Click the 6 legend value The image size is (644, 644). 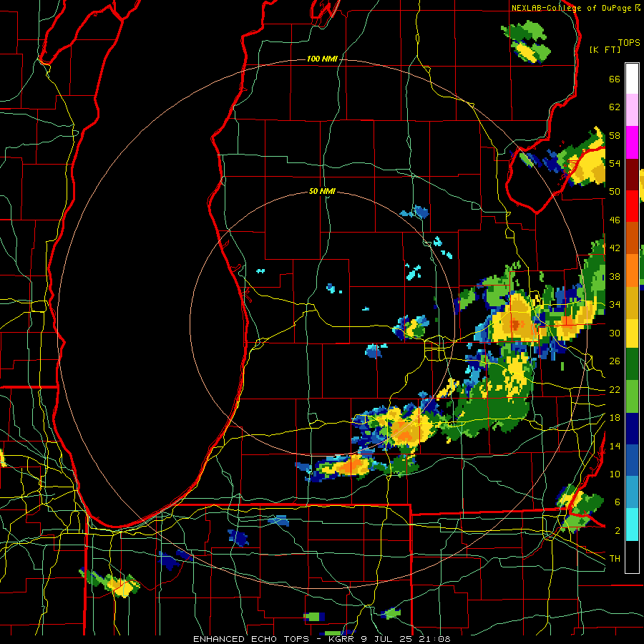(618, 502)
